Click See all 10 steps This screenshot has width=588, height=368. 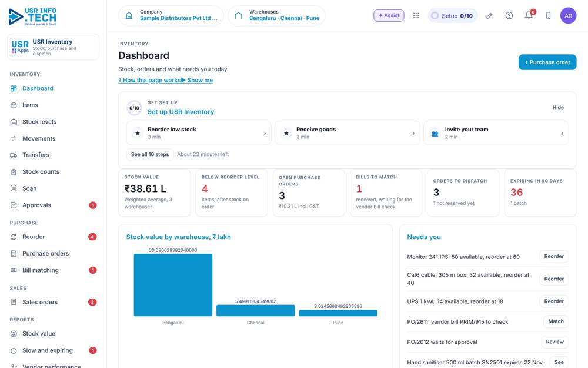[x=150, y=154]
